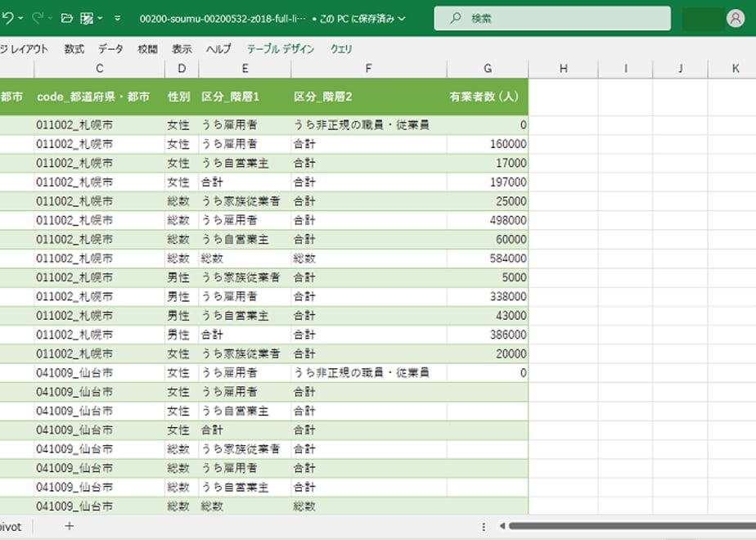
Task: Click the user account avatar icon
Action: [x=735, y=19]
